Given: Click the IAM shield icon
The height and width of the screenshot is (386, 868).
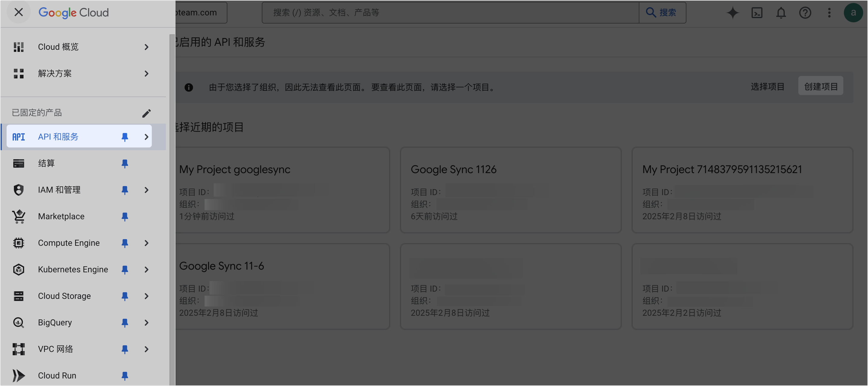Looking at the screenshot, I should [18, 190].
